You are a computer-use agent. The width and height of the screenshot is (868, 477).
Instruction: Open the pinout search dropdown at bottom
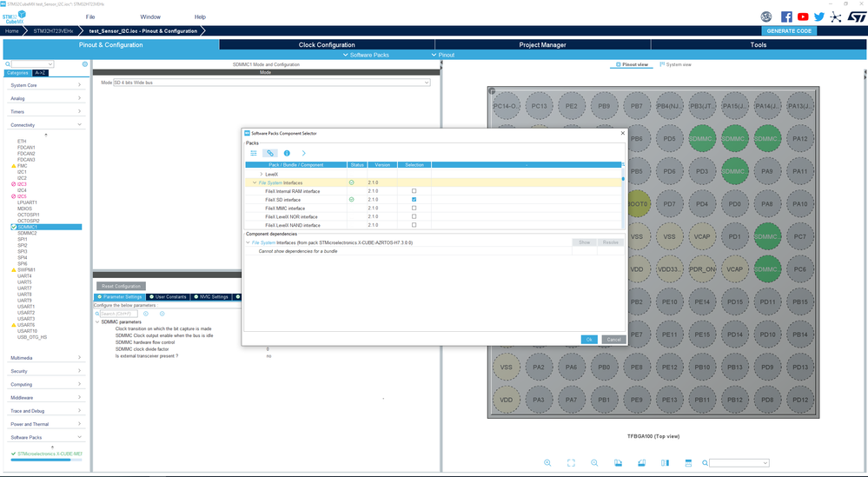(765, 462)
